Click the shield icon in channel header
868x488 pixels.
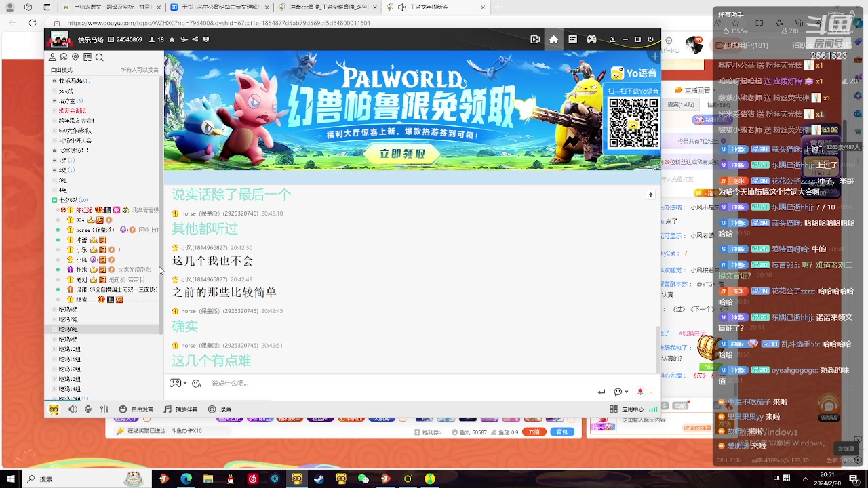click(x=206, y=39)
